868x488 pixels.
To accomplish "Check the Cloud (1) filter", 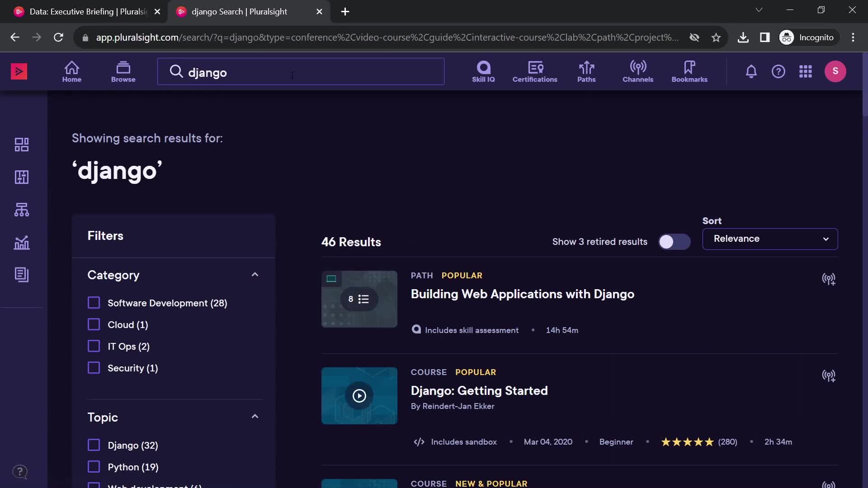I will coord(94,324).
